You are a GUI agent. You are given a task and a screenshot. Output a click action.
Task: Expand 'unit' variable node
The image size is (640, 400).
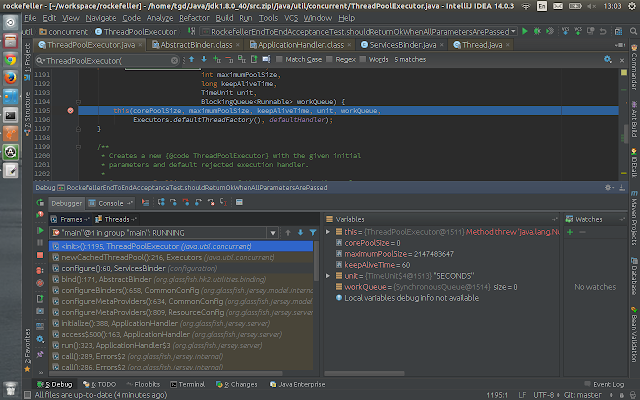(328, 276)
